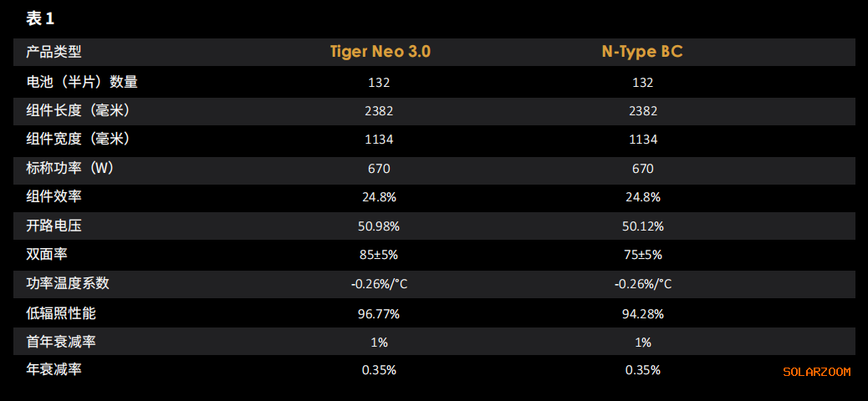
Task: Click the SOLARZOOM watermark logo
Action: click(x=816, y=372)
